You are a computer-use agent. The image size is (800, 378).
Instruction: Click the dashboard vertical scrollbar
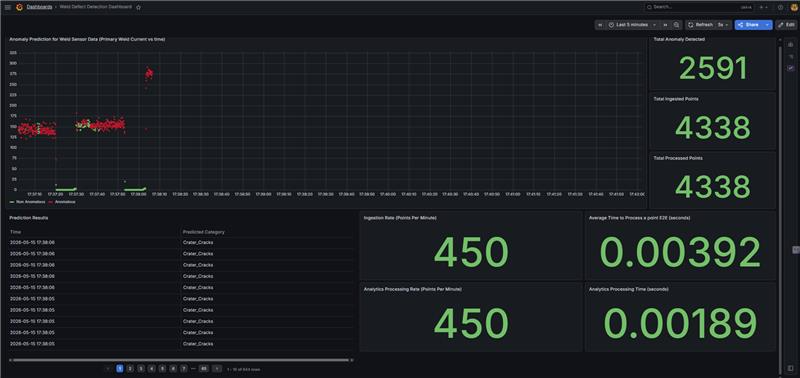click(x=779, y=209)
